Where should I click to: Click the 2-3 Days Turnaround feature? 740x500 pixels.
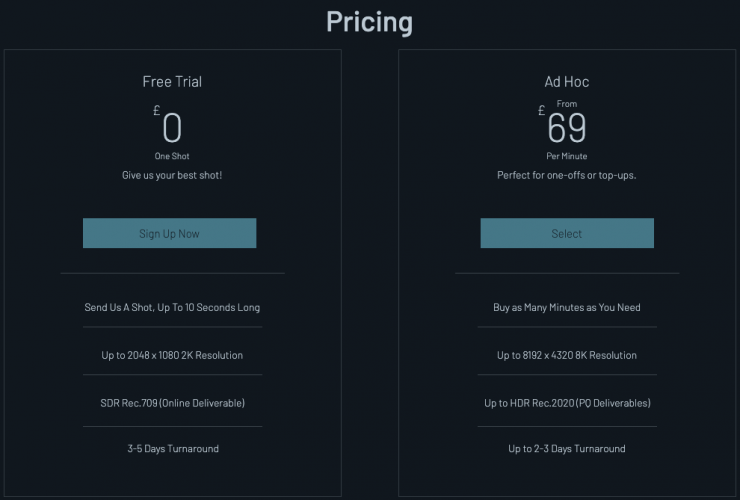click(567, 448)
